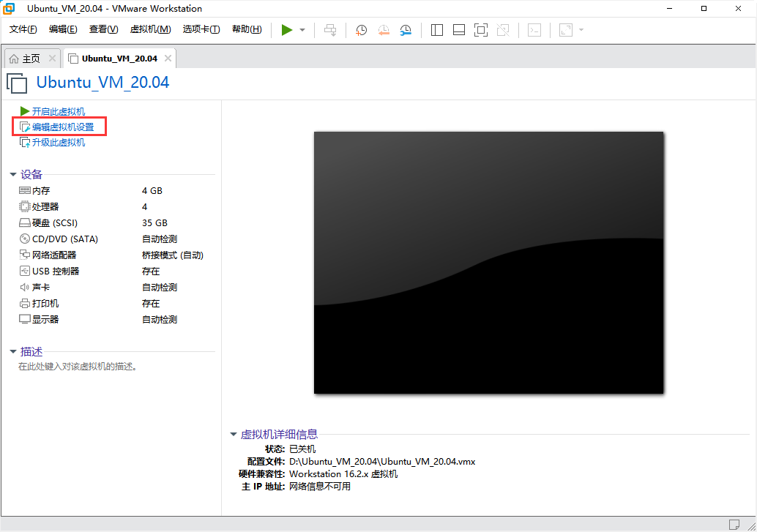Select the Ubuntu_VM_20.04 tab
Image resolution: width=757 pixels, height=532 pixels.
point(120,59)
